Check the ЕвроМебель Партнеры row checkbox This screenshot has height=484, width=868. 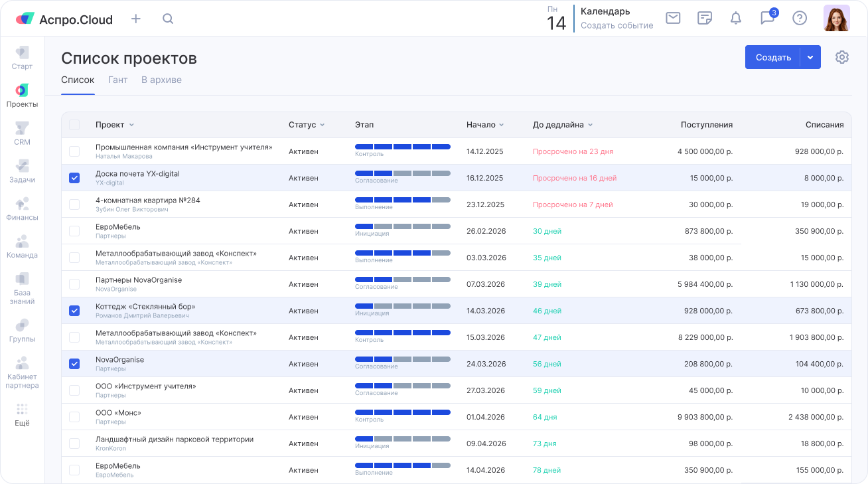point(74,231)
